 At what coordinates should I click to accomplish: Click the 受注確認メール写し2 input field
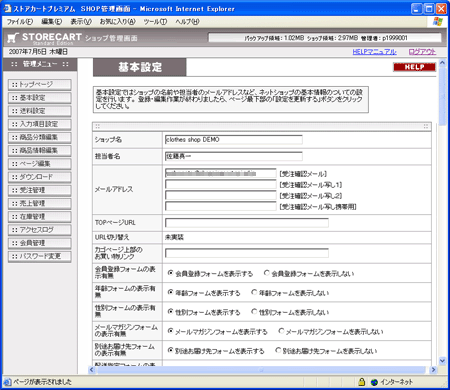point(221,195)
